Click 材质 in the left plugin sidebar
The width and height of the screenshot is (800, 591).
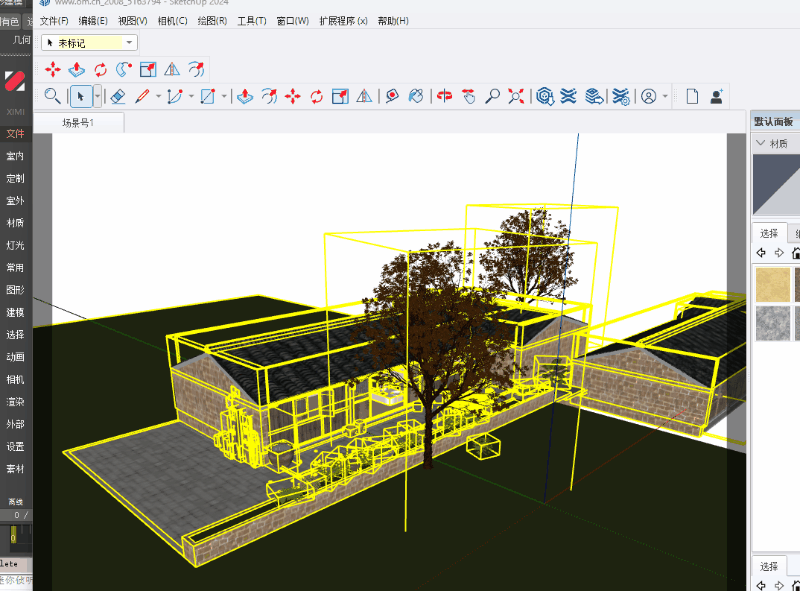[15, 223]
